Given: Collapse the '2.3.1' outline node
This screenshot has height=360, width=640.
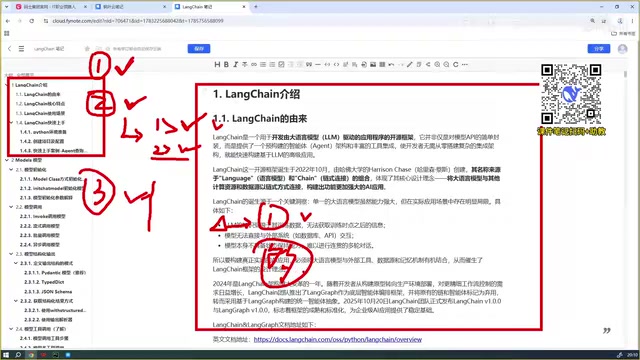Looking at the screenshot, I should pos(16,263).
